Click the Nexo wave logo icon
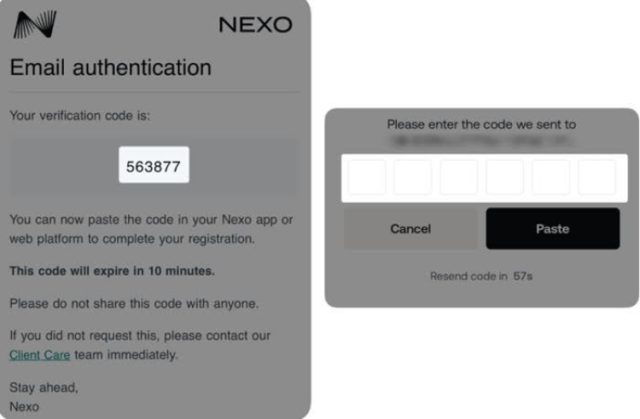 pos(33,24)
